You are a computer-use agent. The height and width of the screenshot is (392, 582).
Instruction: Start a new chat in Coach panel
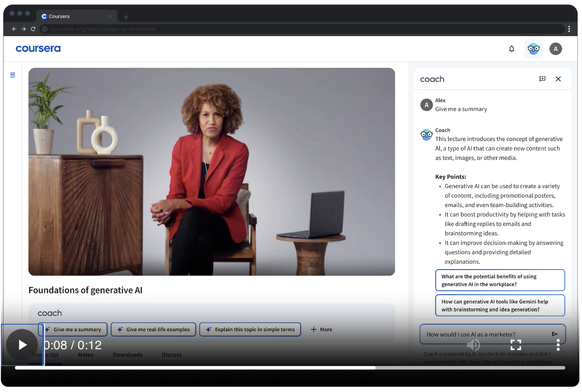click(x=542, y=79)
